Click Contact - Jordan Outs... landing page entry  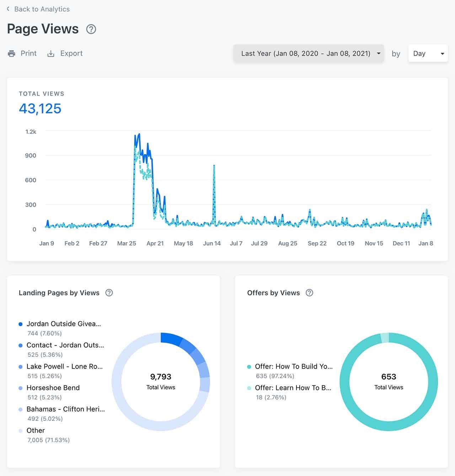click(65, 345)
